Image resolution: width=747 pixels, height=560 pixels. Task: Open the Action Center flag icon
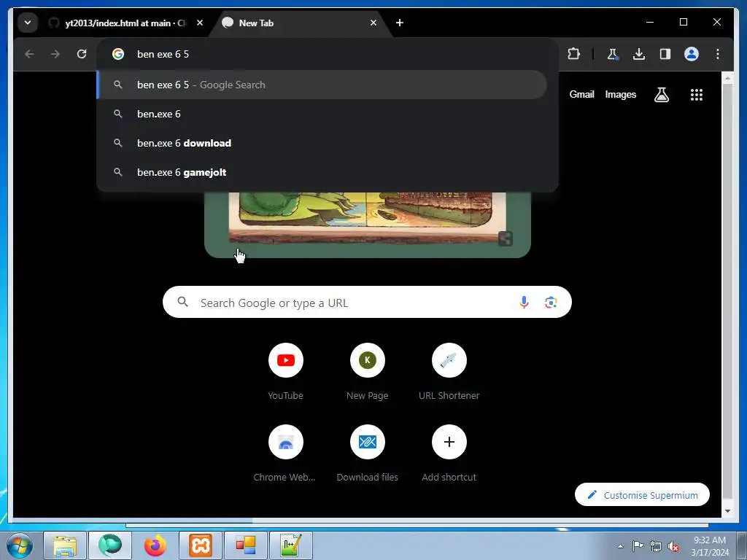tap(638, 546)
